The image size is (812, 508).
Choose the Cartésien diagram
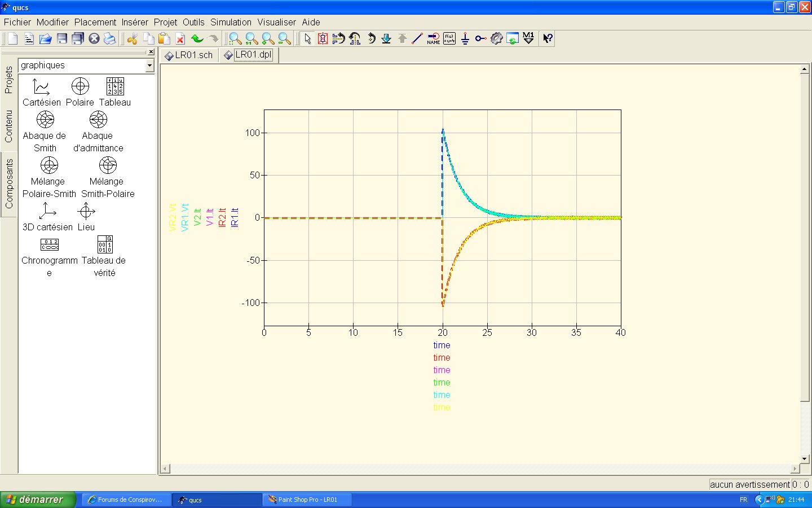pyautogui.click(x=42, y=93)
